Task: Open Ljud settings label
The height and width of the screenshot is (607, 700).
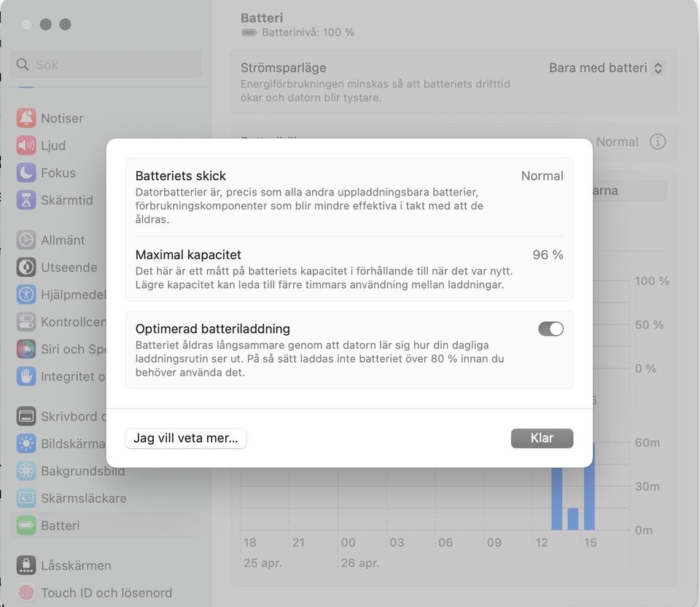Action: point(53,146)
